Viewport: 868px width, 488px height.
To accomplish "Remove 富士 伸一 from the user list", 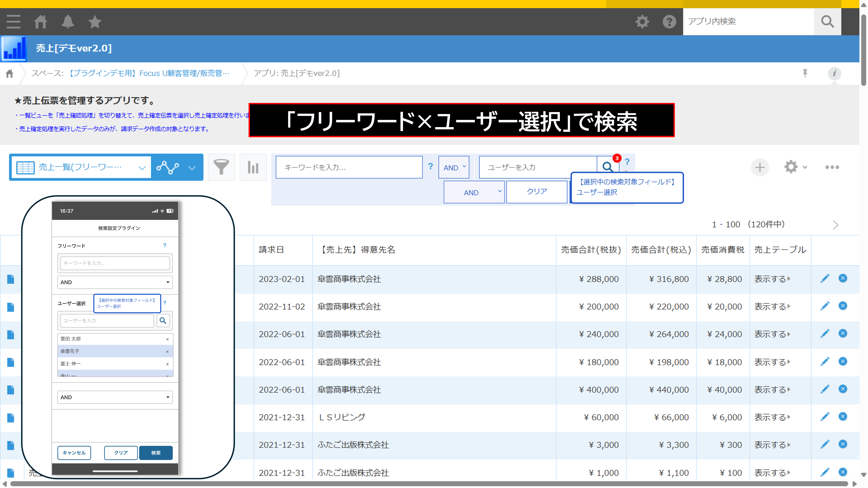I will point(167,364).
